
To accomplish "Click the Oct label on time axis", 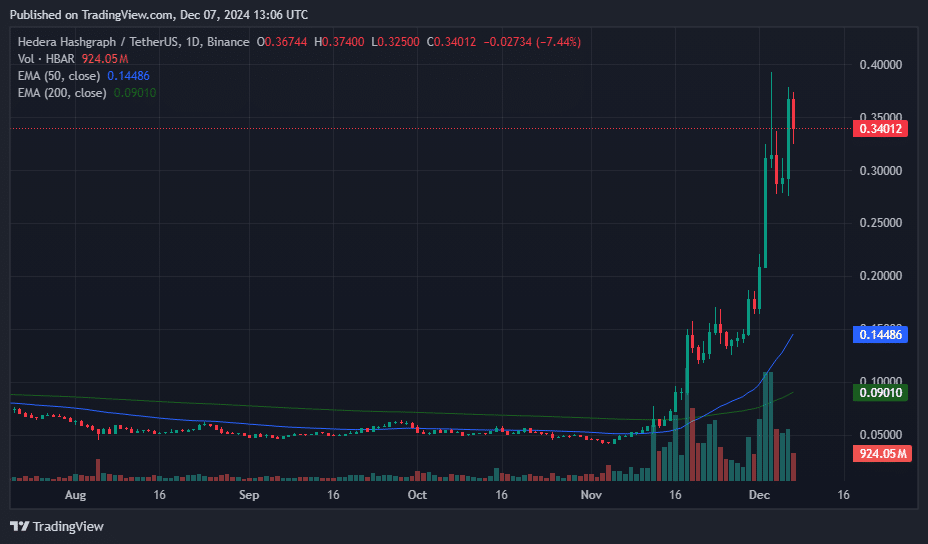I will pyautogui.click(x=417, y=495).
